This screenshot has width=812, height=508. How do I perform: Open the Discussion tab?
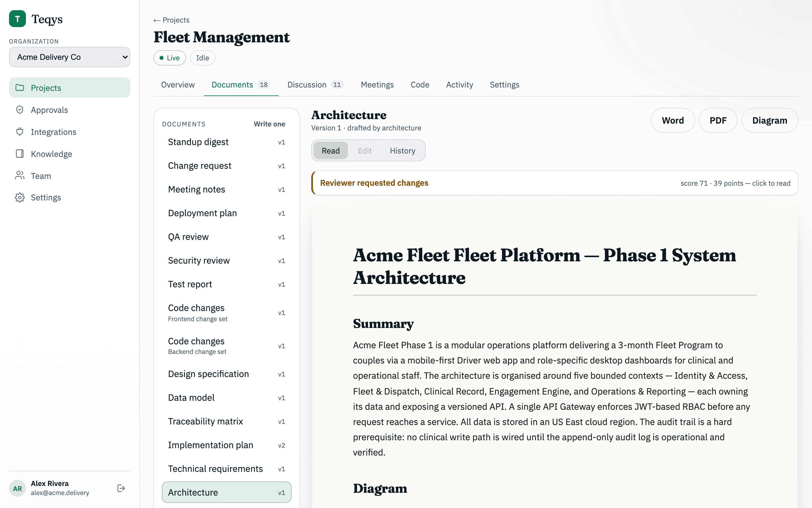coord(315,85)
